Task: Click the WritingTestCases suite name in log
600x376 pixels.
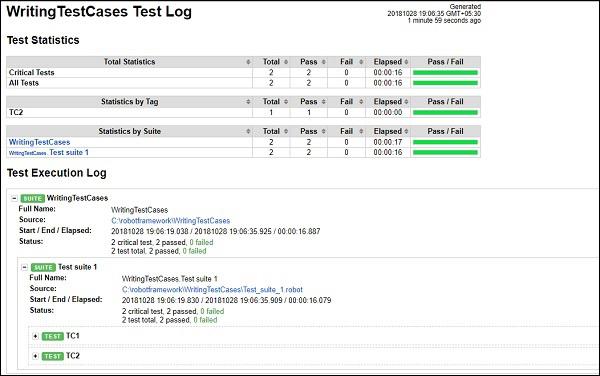Action: click(77, 198)
